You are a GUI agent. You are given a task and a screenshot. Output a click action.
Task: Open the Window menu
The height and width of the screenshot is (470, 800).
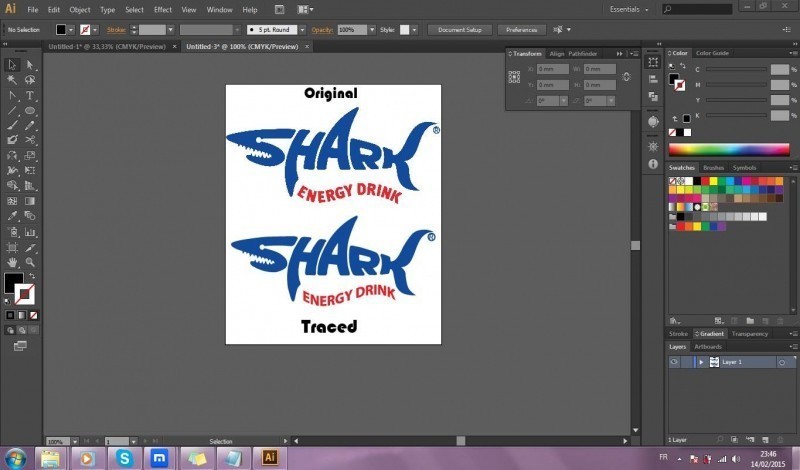(219, 10)
